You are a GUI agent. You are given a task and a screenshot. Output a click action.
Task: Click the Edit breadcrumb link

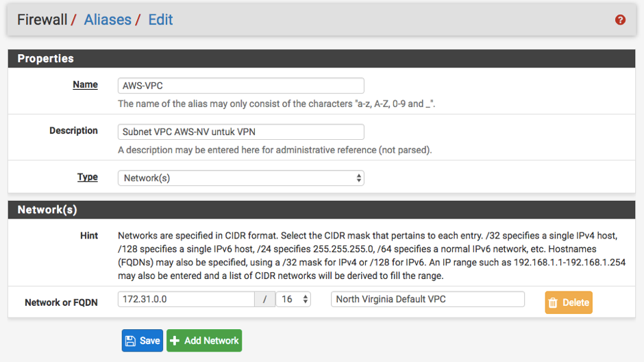[160, 20]
